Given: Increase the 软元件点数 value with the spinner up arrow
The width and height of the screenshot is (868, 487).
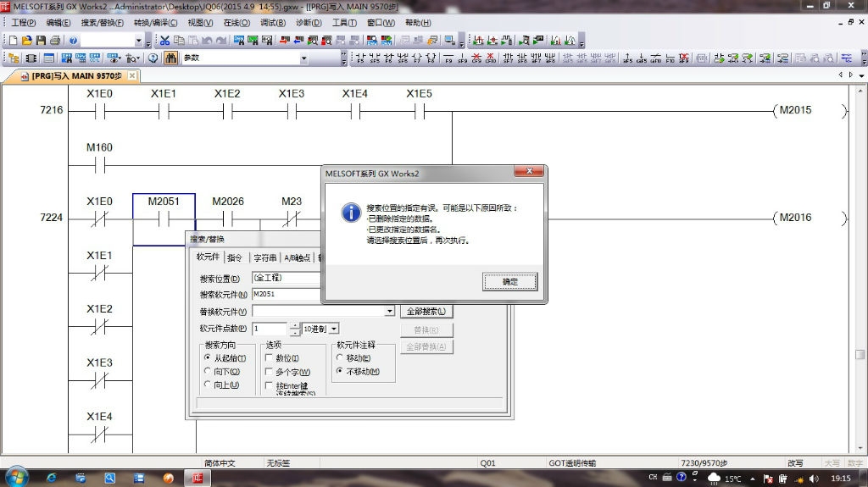Looking at the screenshot, I should pyautogui.click(x=295, y=326).
